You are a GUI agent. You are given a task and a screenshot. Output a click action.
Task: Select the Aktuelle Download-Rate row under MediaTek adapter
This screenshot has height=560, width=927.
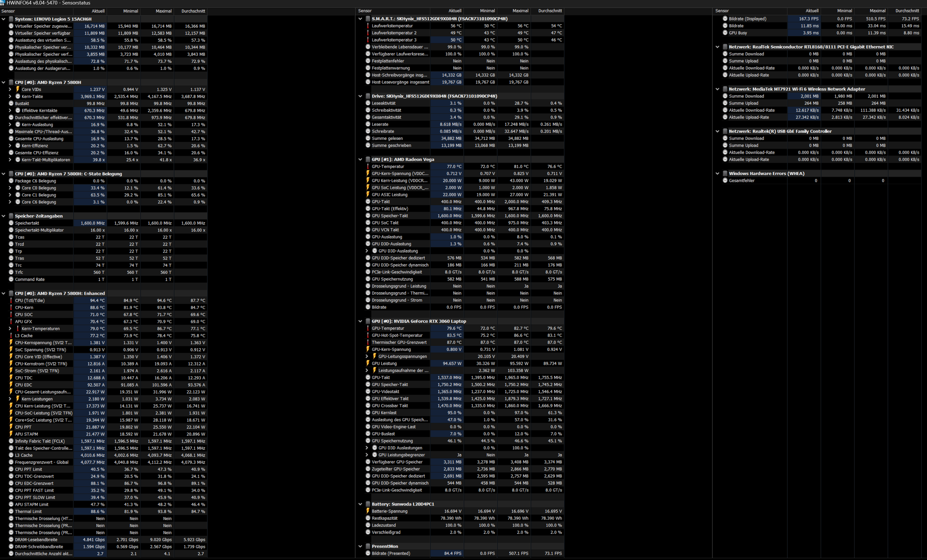751,110
